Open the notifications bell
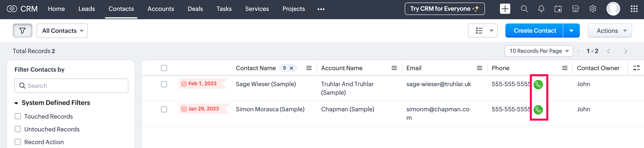This screenshot has width=644, height=148. point(541,9)
